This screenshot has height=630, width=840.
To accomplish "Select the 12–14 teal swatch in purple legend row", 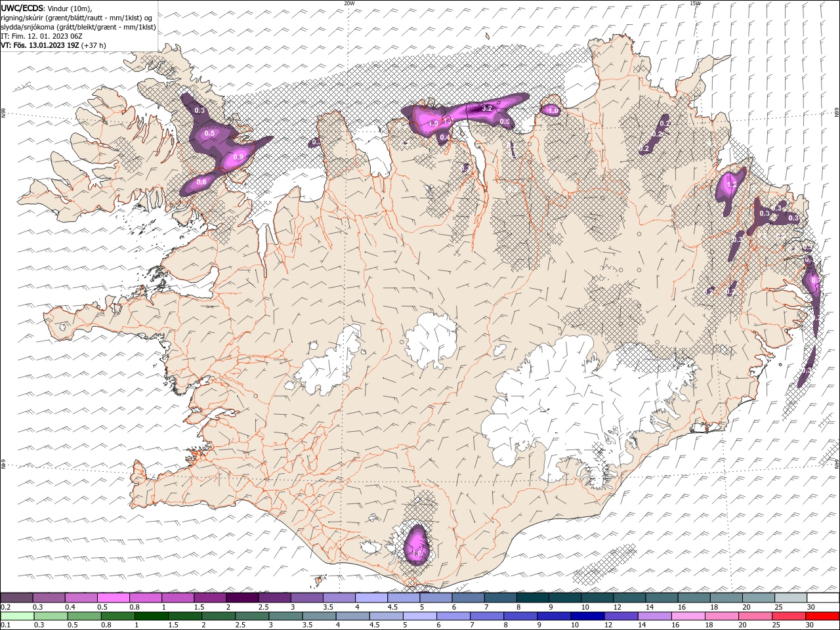I will 629,598.
